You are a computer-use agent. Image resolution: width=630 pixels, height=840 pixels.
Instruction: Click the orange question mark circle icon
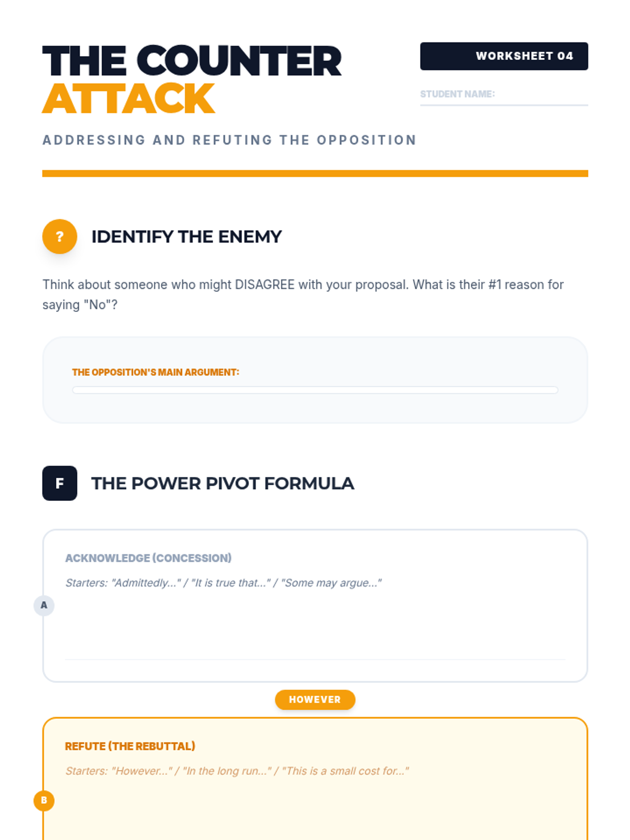[59, 237]
